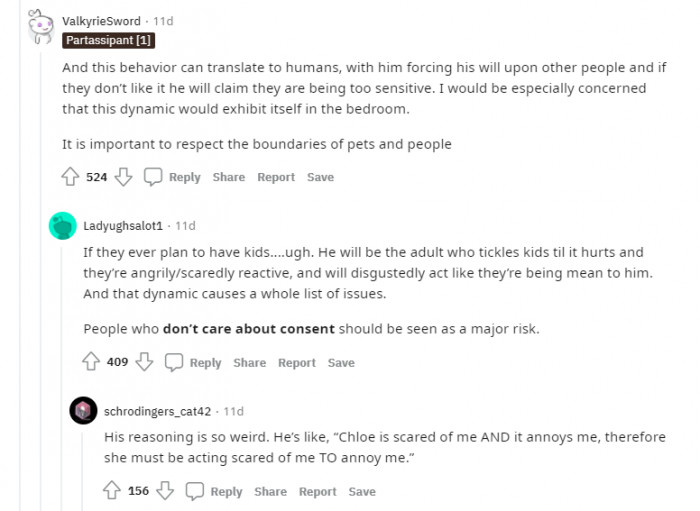Viewport: 700px width, 511px height.
Task: Upvote Ladyughsalot1's comment
Action: click(91, 362)
